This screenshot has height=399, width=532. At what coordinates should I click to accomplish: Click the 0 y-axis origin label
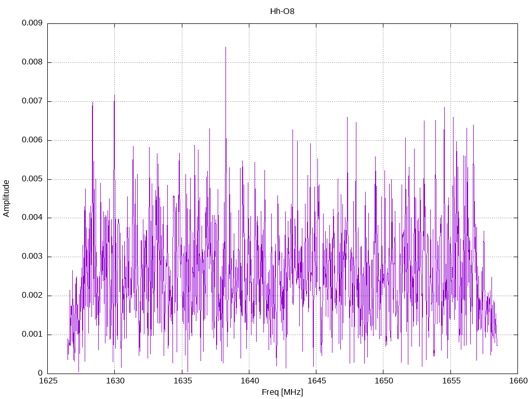(x=40, y=373)
